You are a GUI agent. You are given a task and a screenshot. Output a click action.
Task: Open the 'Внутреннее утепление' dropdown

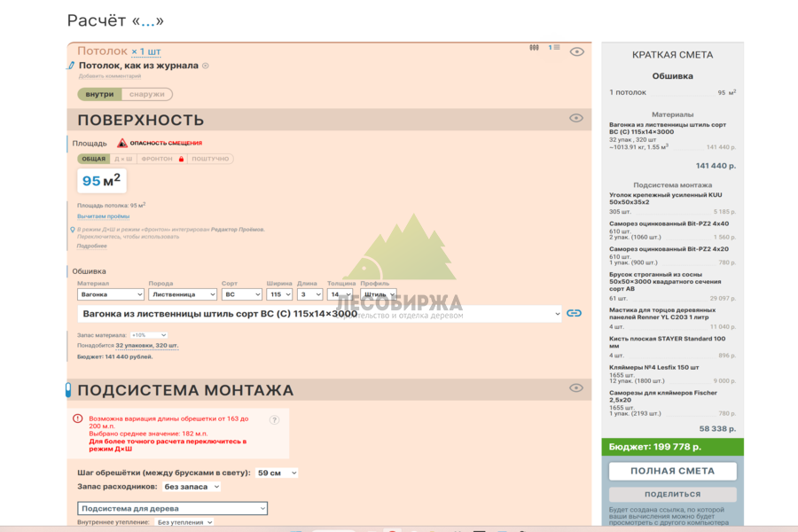coord(184,522)
